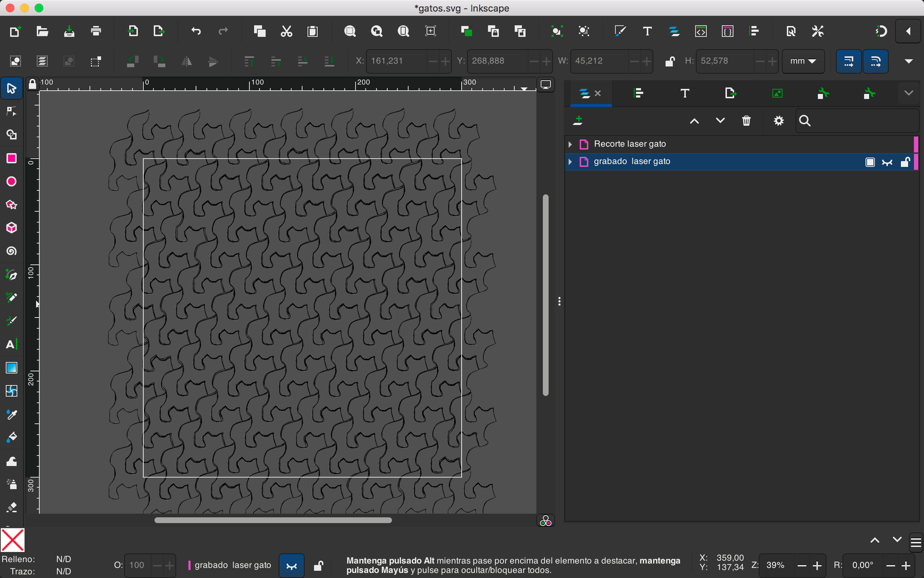
Task: Select the Spiral tool
Action: point(12,251)
